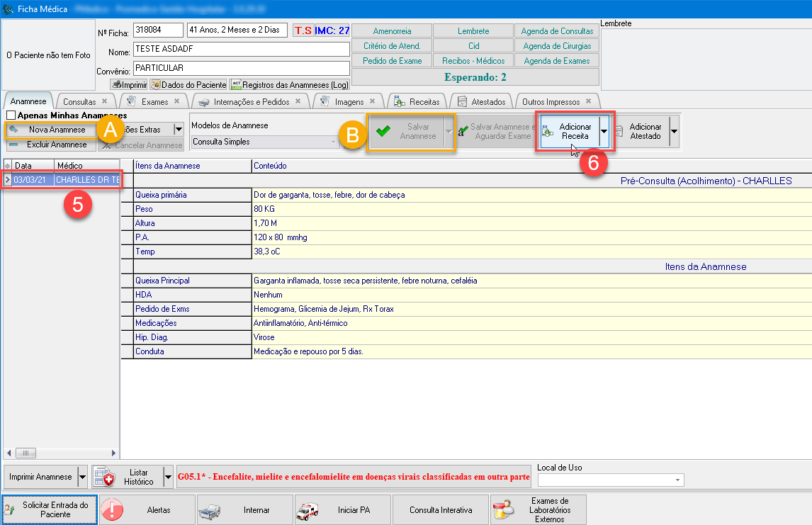The height and width of the screenshot is (525, 812).
Task: Switch to the Exames tab
Action: [154, 101]
